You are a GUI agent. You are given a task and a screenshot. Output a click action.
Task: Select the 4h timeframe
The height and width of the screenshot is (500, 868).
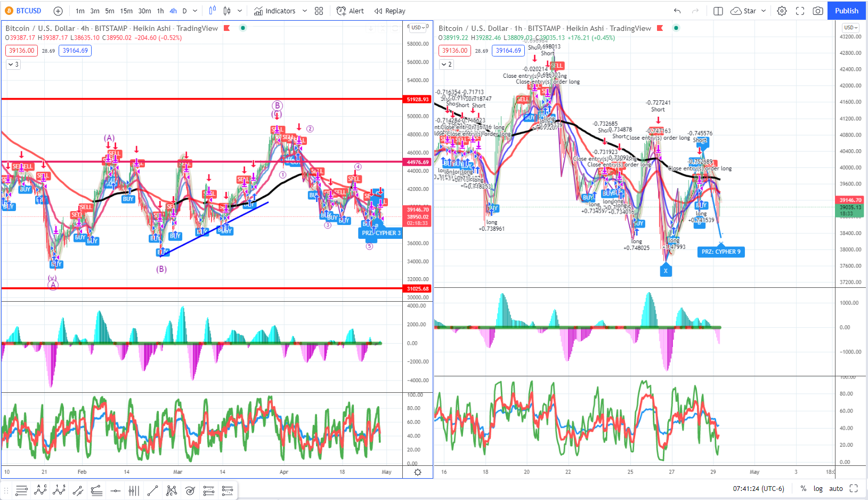(x=173, y=11)
